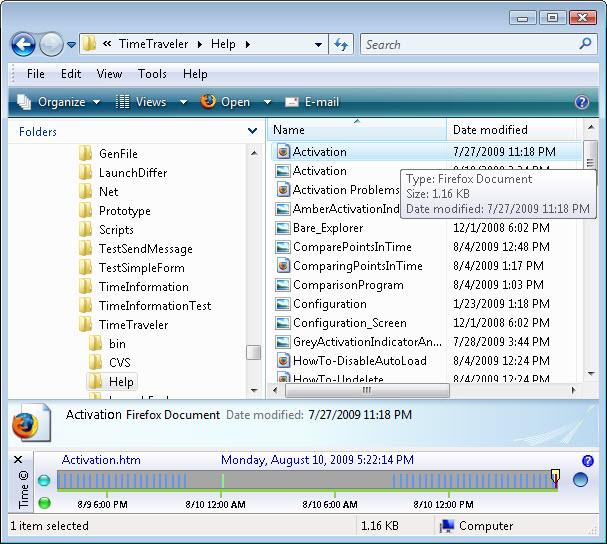Sort files by Date modified header
The image size is (607, 544).
pyautogui.click(x=511, y=130)
